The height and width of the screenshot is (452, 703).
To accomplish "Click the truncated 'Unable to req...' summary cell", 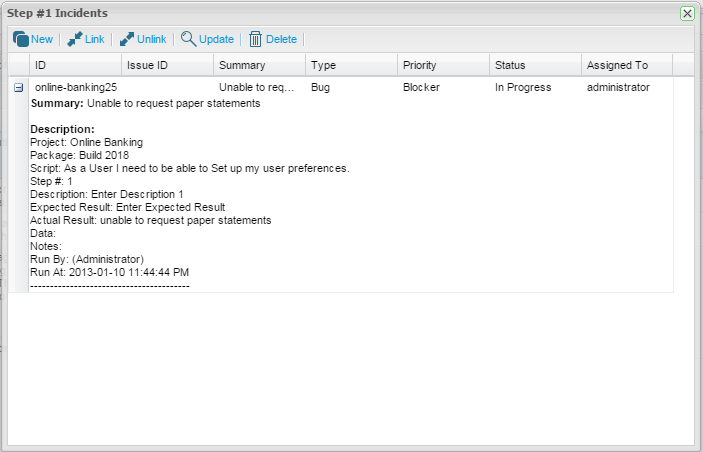I will pyautogui.click(x=257, y=88).
